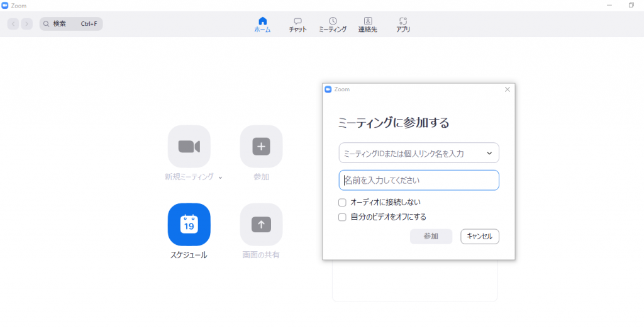Click the Zoom logo in main title bar
The width and height of the screenshot is (644, 328).
click(x=5, y=5)
